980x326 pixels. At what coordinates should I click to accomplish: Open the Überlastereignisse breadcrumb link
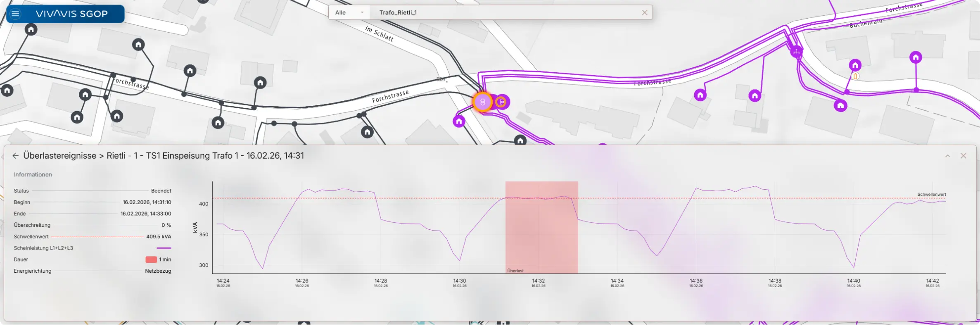pos(60,156)
